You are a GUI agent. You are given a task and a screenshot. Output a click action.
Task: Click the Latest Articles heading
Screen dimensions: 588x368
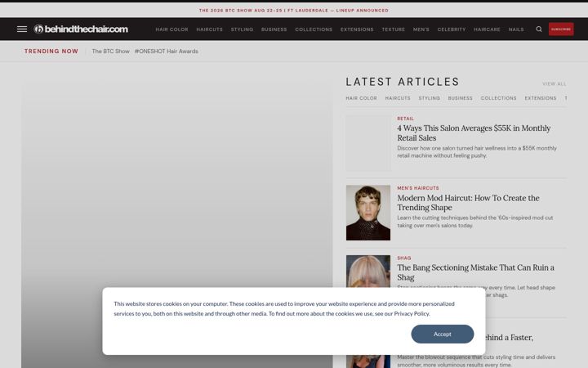click(403, 82)
